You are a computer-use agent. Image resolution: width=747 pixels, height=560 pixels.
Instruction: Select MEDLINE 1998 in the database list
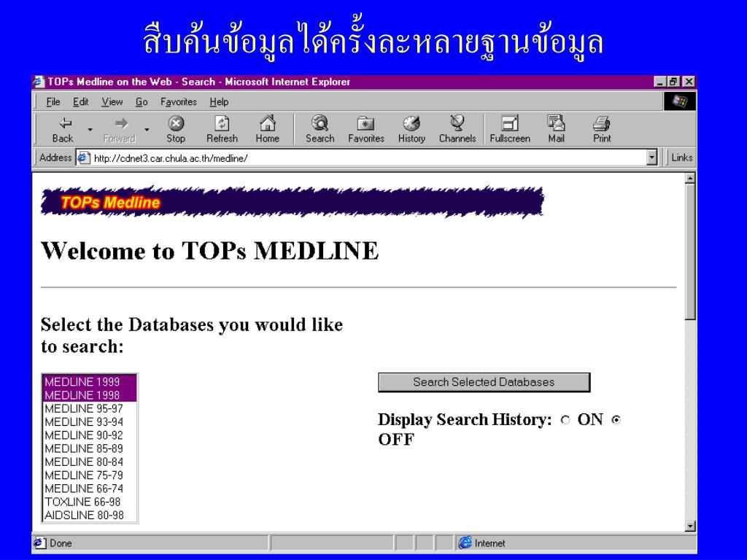pos(90,395)
